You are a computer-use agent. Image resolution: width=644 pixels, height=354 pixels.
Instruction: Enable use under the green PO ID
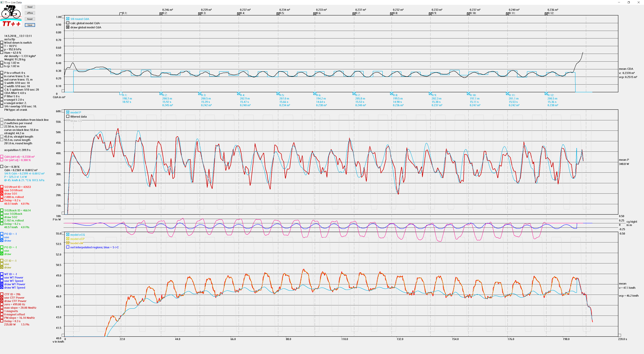click(2, 251)
